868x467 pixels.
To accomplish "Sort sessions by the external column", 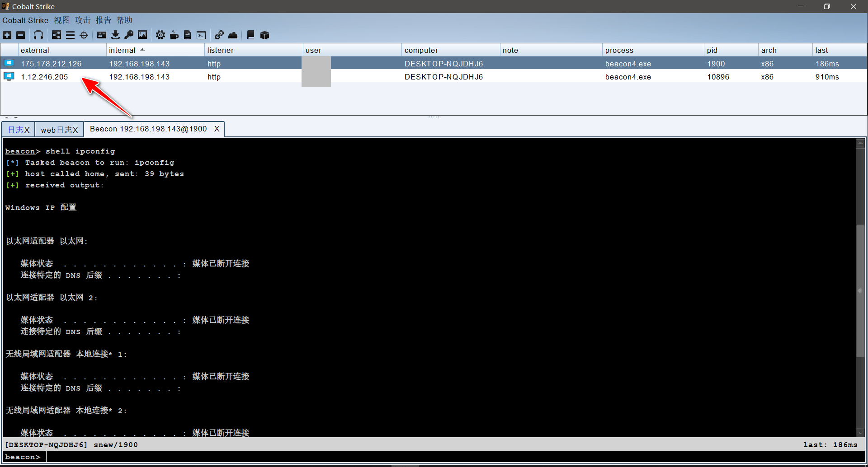I will (x=62, y=50).
